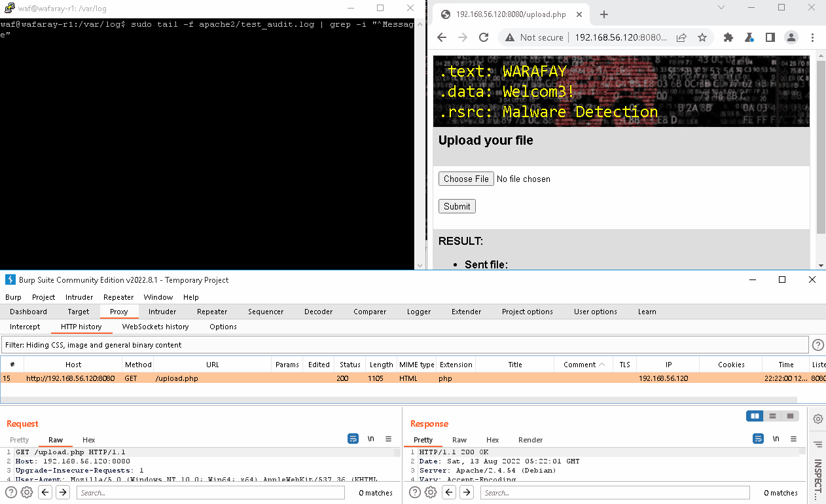Show Request in Pretty view
The height and width of the screenshot is (504, 826).
pos(20,440)
